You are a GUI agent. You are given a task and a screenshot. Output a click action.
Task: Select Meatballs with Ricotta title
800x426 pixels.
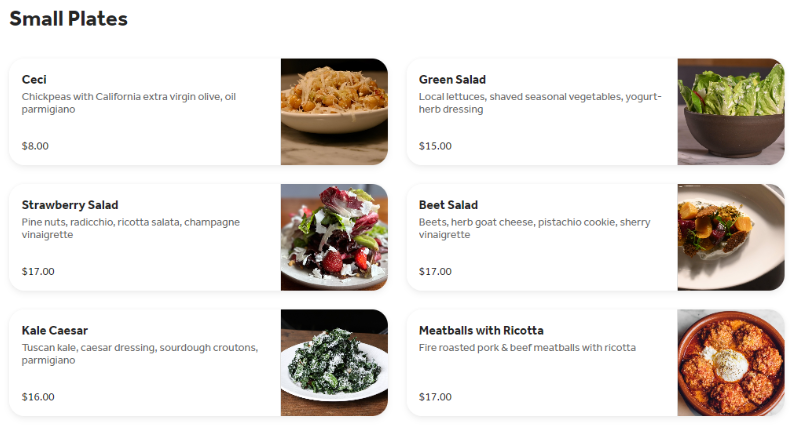[x=481, y=331]
